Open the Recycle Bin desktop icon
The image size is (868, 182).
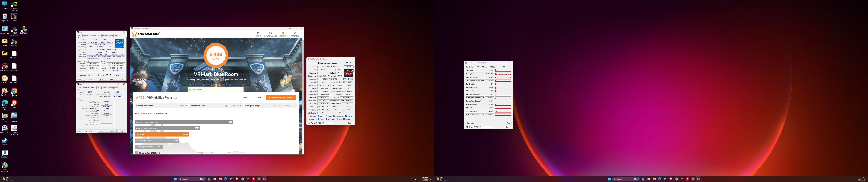pyautogui.click(x=5, y=17)
